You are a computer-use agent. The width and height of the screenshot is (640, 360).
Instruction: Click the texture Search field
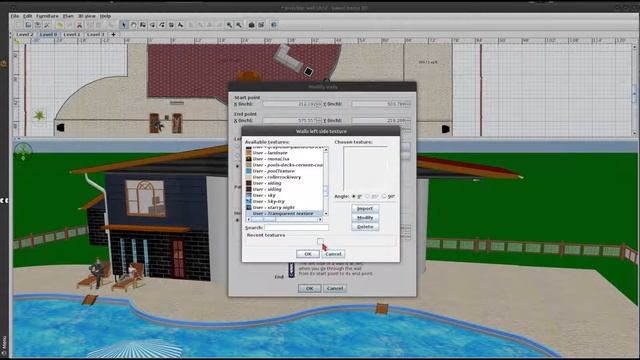pos(296,228)
